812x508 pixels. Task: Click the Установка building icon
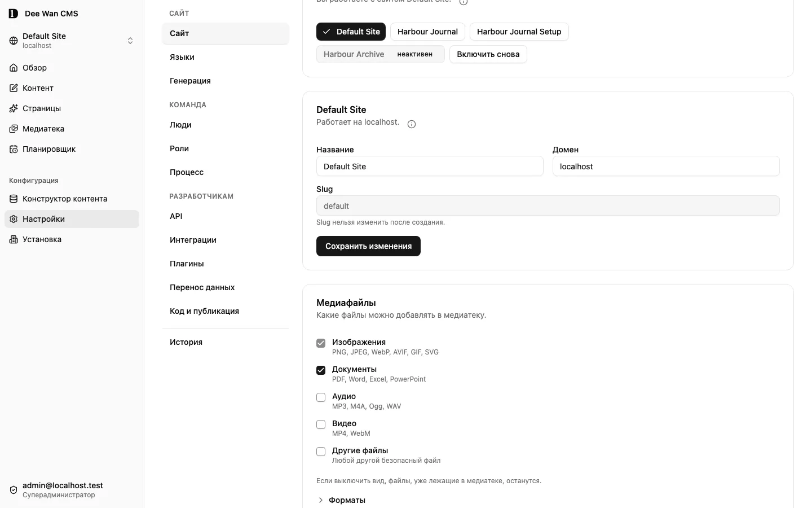[14, 239]
